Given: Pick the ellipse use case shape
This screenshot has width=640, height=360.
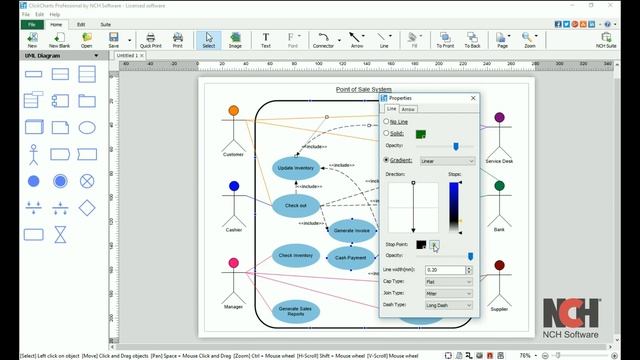Looking at the screenshot, I should (87, 128).
